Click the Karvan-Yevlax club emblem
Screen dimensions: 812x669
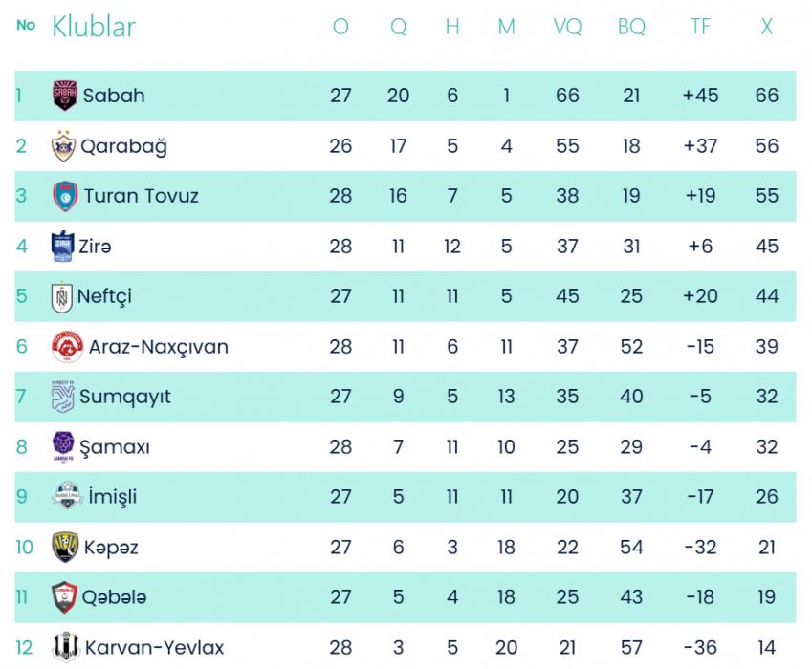(65, 647)
